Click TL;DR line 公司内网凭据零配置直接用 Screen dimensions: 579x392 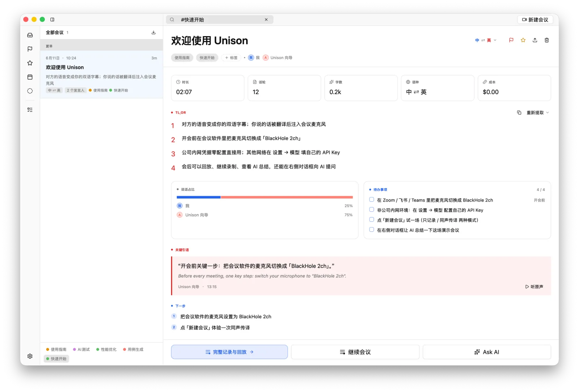261,152
